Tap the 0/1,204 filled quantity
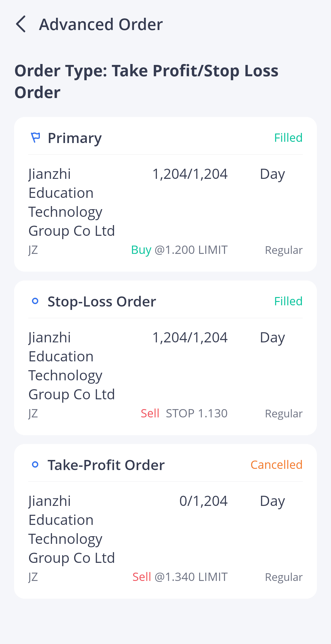This screenshot has height=644, width=331. (x=203, y=501)
